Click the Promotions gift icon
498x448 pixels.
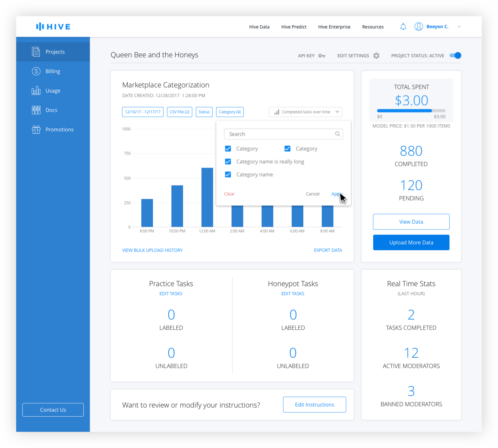click(36, 129)
